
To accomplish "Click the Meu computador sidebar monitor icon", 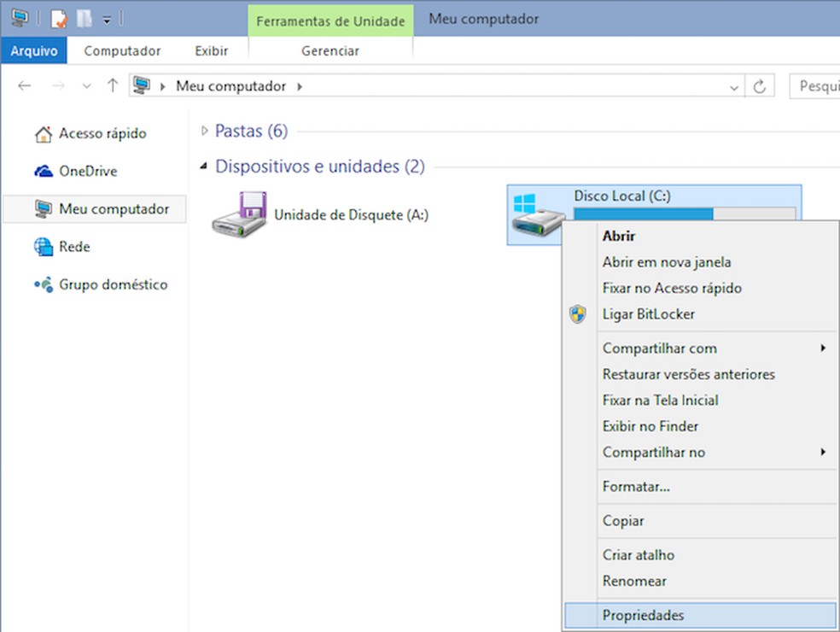I will point(44,209).
